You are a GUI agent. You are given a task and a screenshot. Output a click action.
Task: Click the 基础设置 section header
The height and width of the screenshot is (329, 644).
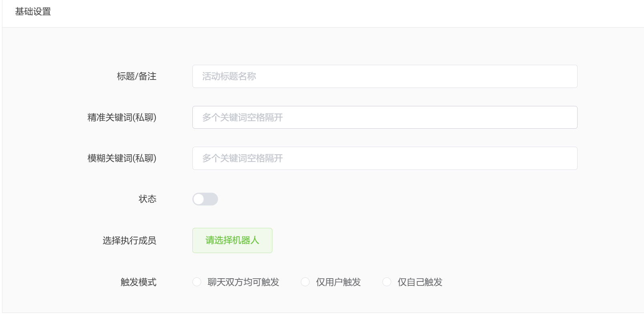(33, 12)
